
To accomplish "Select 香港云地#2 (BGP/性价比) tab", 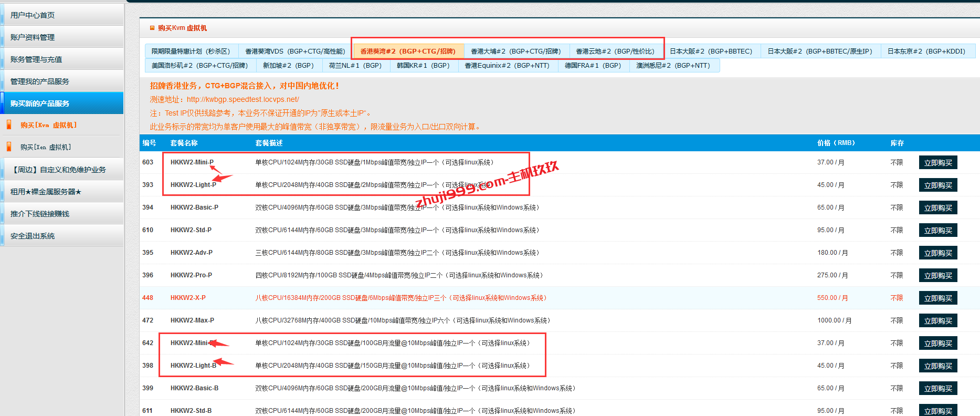I will click(x=615, y=51).
